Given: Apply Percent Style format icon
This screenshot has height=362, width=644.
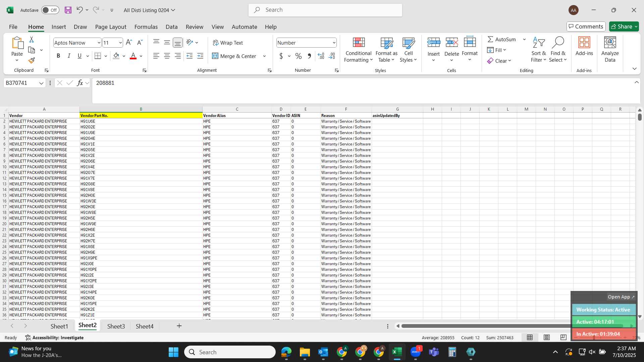Looking at the screenshot, I should click(298, 56).
